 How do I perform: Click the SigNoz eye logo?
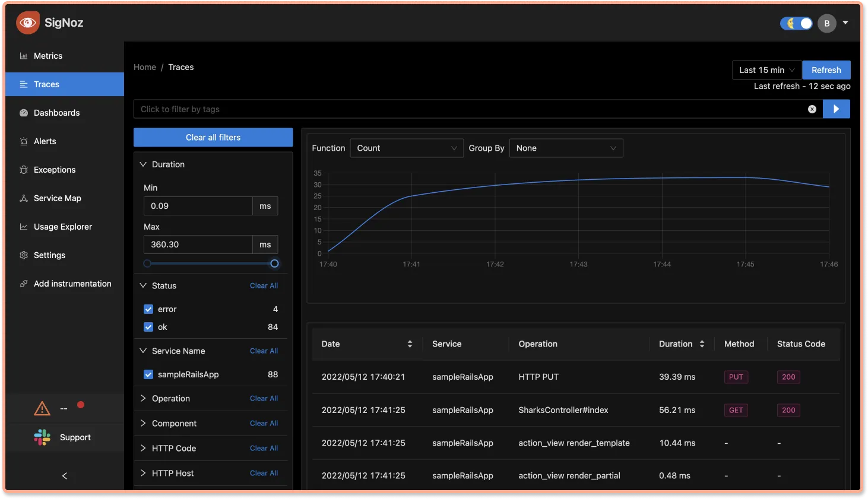tap(28, 23)
